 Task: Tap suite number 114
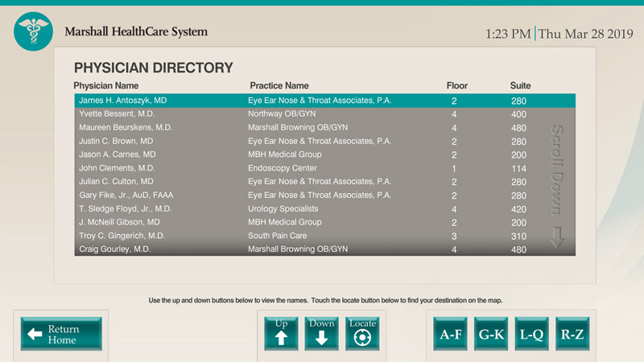tap(518, 169)
